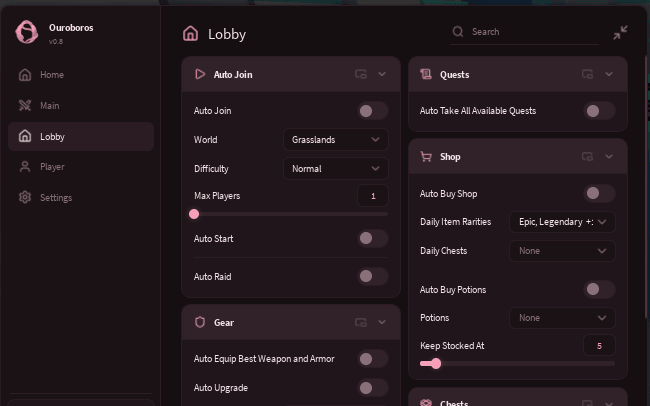Open the Player page
Image resolution: width=650 pixels, height=406 pixels.
(81, 167)
